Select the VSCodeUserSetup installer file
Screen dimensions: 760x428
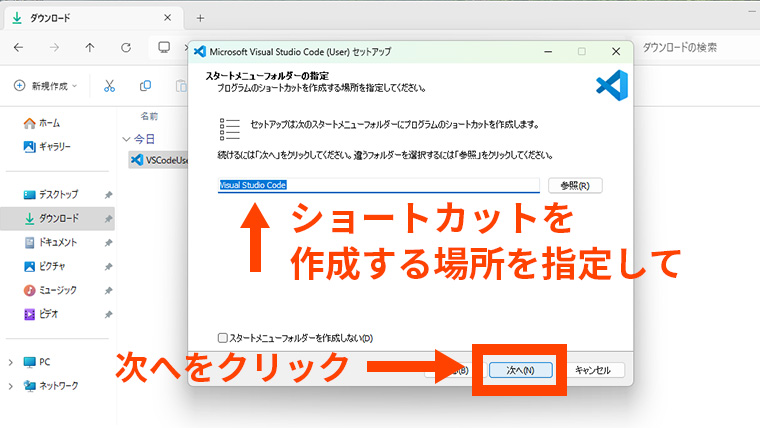point(160,159)
